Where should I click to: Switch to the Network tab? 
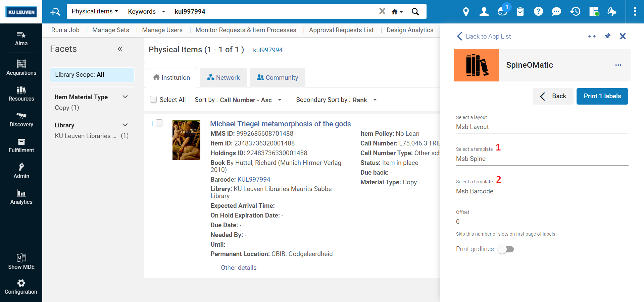point(224,78)
